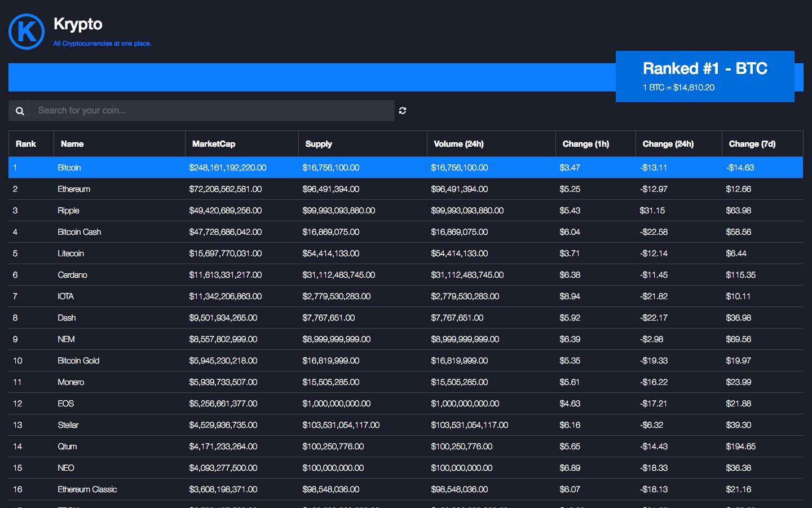Pick Monero from the table

pos(70,382)
